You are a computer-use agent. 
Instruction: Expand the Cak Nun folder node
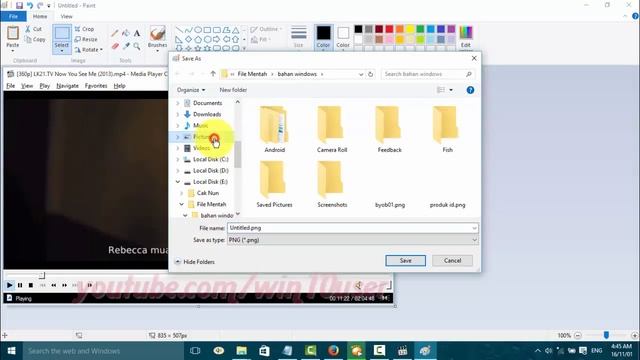point(182,193)
